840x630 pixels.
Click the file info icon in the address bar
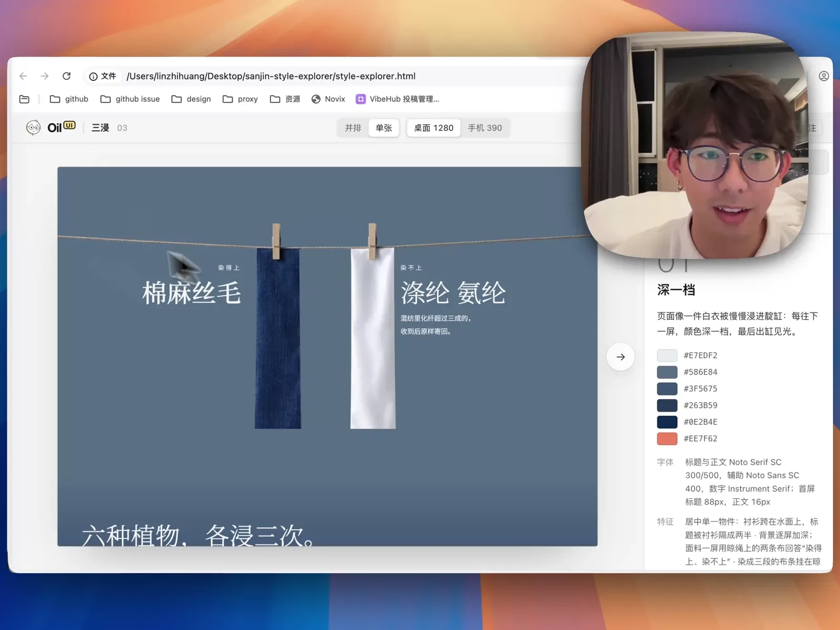pos(93,77)
